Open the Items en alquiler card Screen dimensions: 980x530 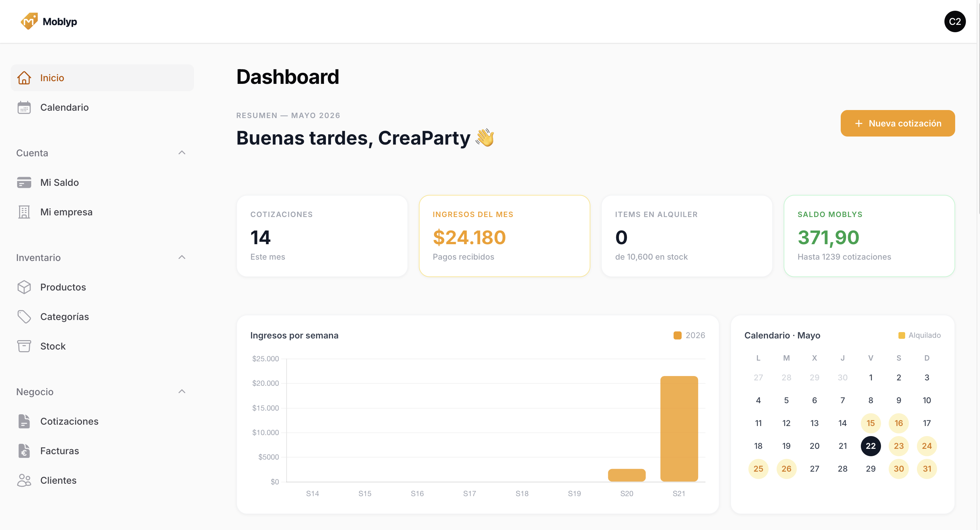687,236
